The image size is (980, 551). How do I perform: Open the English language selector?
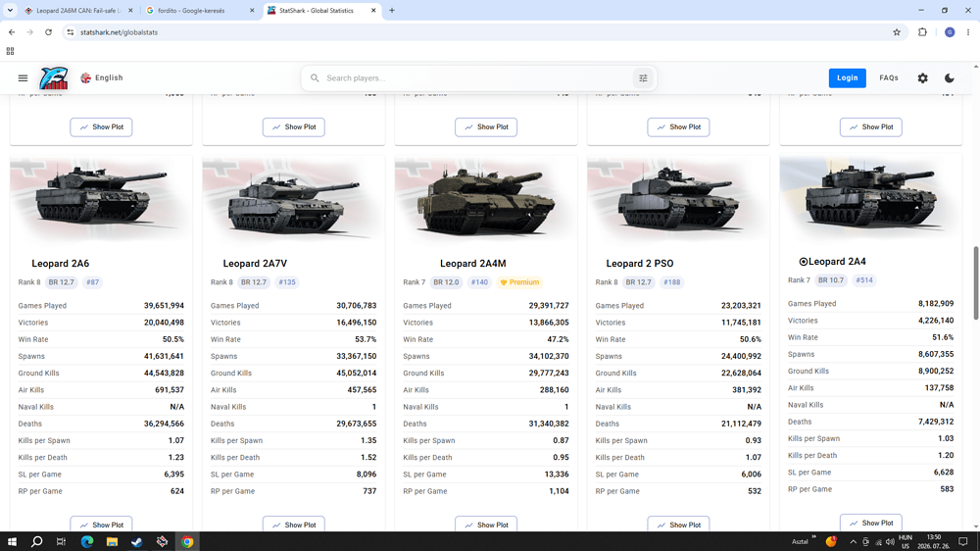click(x=102, y=78)
